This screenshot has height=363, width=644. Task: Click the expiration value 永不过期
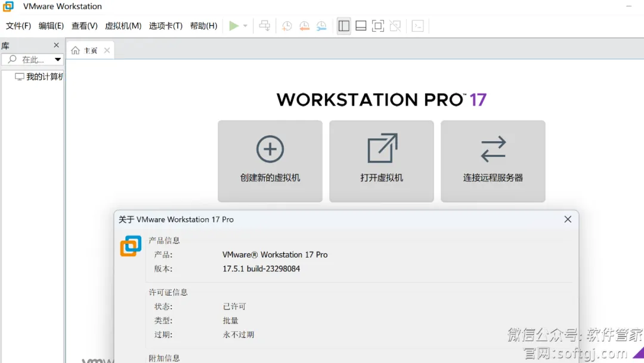point(239,334)
